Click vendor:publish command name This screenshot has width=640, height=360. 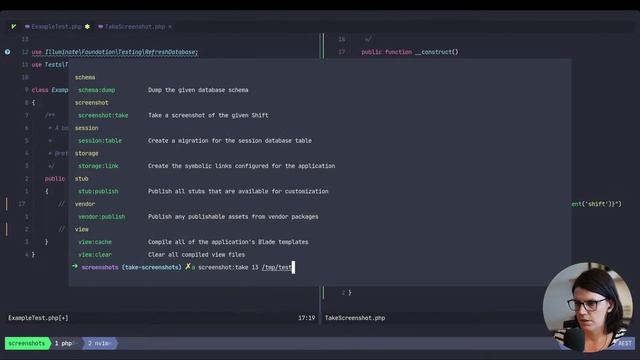101,216
